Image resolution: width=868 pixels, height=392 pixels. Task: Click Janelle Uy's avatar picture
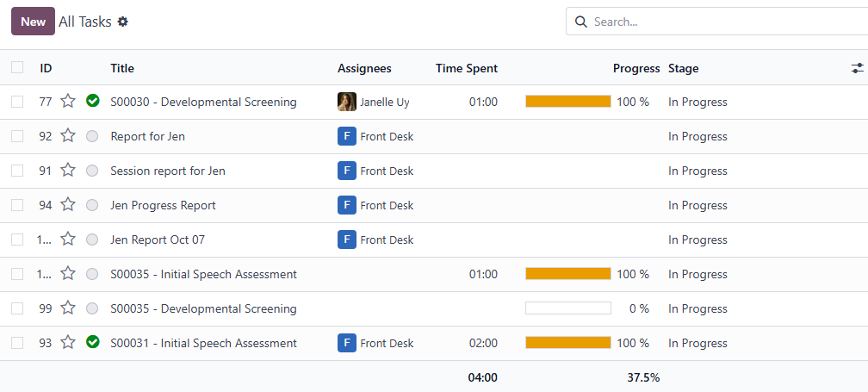347,102
